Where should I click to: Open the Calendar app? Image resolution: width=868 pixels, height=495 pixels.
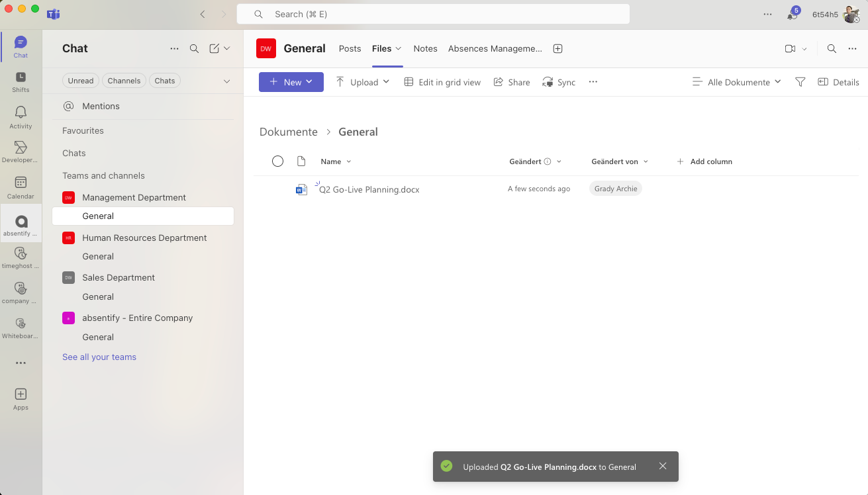tap(21, 188)
